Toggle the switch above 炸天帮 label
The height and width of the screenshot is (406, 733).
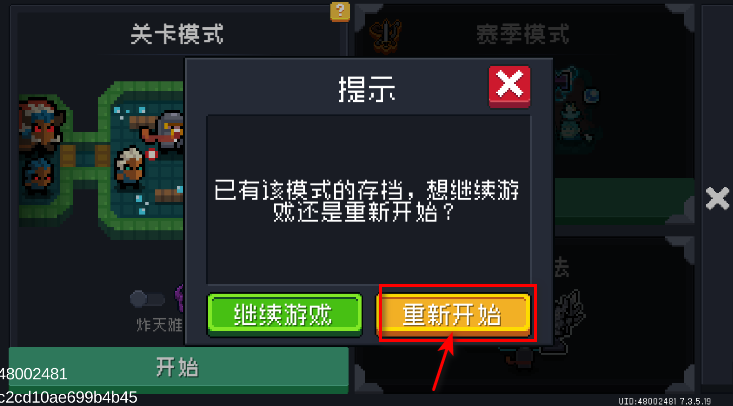[x=147, y=299]
